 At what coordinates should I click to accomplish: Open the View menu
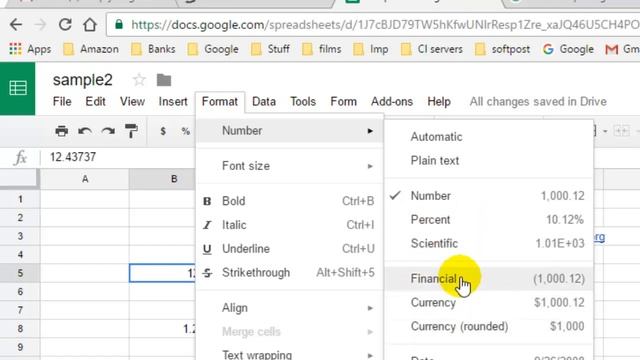132,102
